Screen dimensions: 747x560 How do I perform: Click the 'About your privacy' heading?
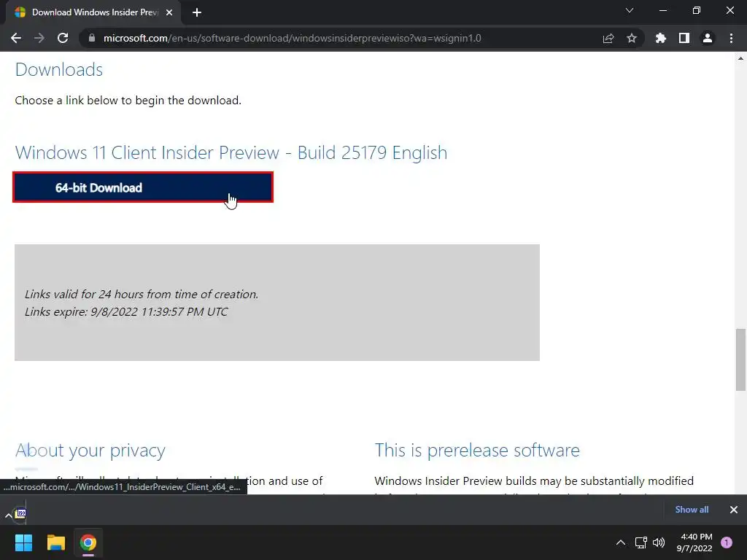coord(90,451)
